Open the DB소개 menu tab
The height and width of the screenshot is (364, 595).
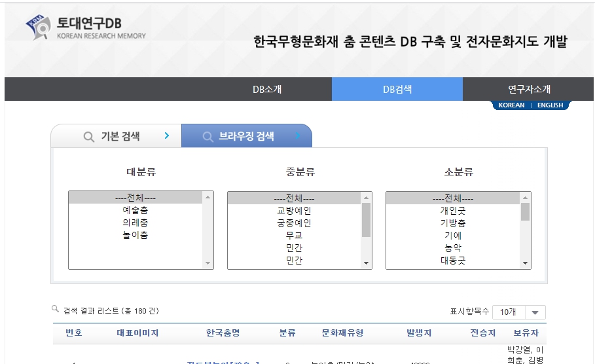(267, 89)
